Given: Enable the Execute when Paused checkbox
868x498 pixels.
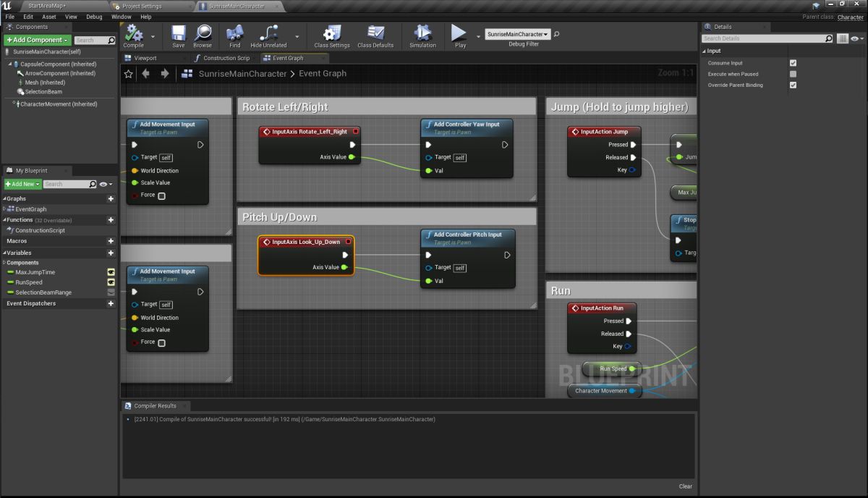Looking at the screenshot, I should pos(793,74).
